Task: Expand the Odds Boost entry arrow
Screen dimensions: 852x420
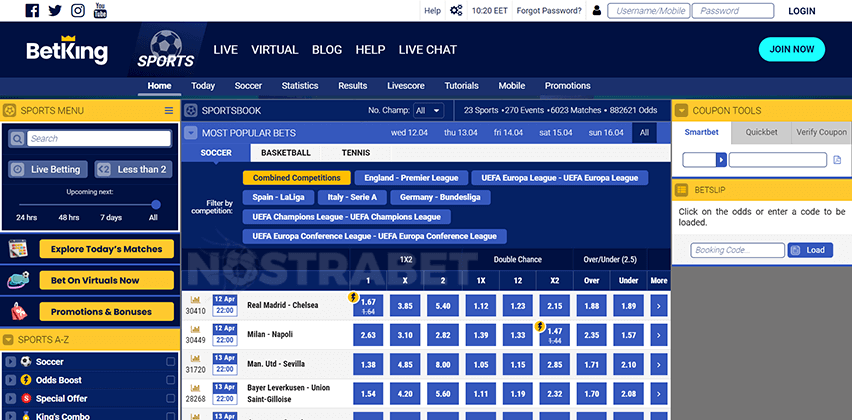Action: [x=10, y=380]
